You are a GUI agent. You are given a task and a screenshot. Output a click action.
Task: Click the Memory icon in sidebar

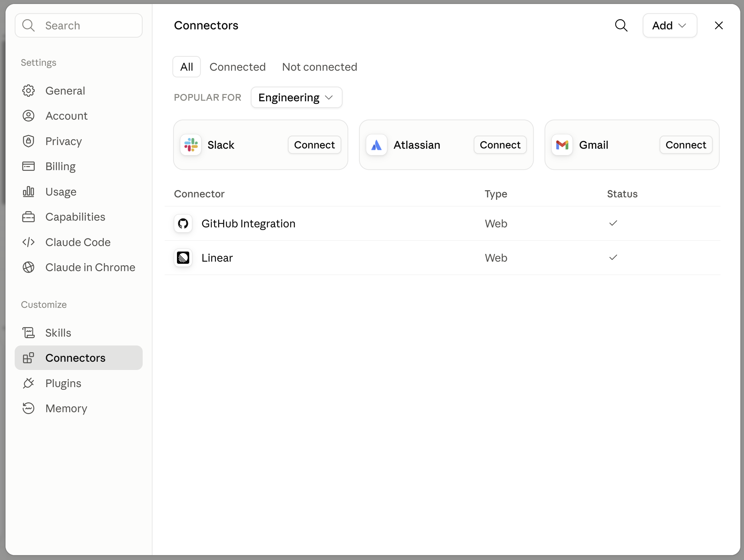pyautogui.click(x=28, y=409)
